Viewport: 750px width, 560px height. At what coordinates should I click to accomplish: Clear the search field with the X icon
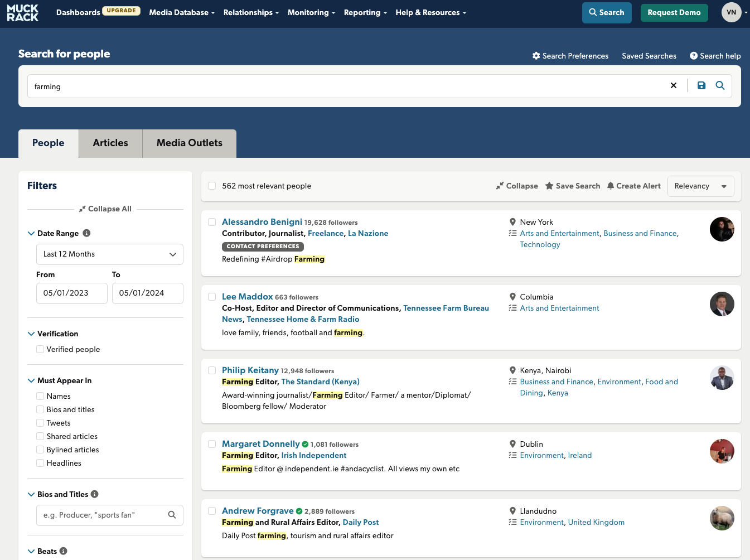pos(674,85)
